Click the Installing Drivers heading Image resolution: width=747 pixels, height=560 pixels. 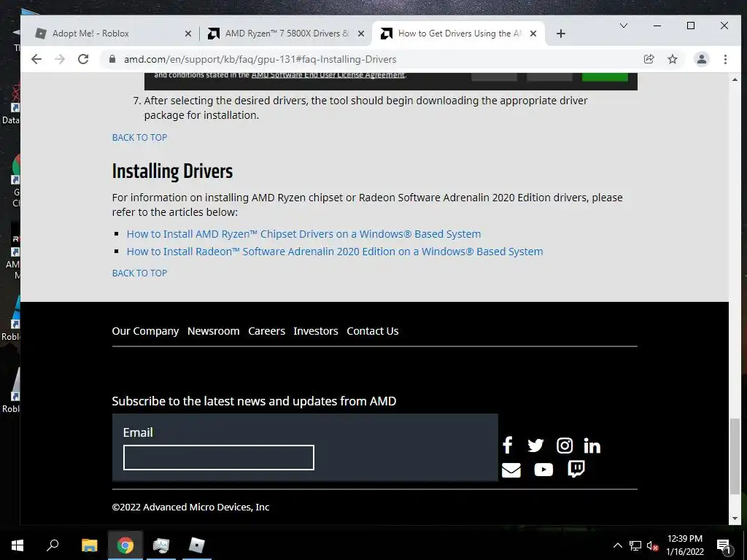pyautogui.click(x=172, y=171)
